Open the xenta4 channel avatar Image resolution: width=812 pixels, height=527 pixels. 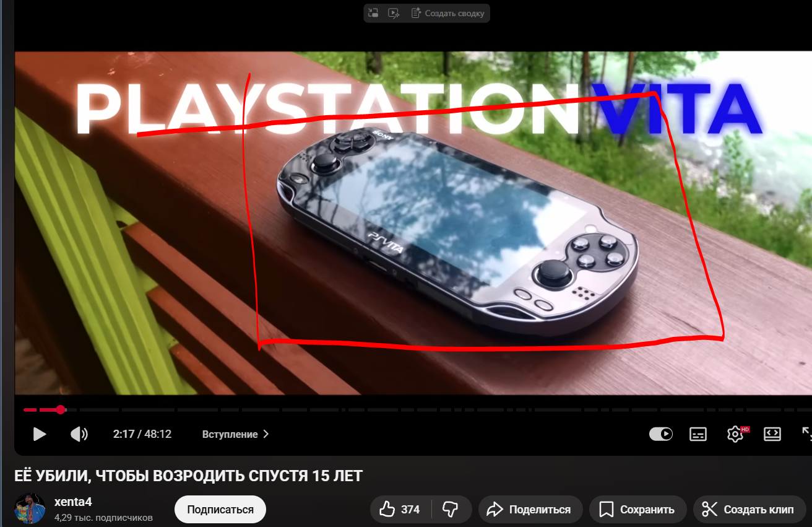coord(30,508)
